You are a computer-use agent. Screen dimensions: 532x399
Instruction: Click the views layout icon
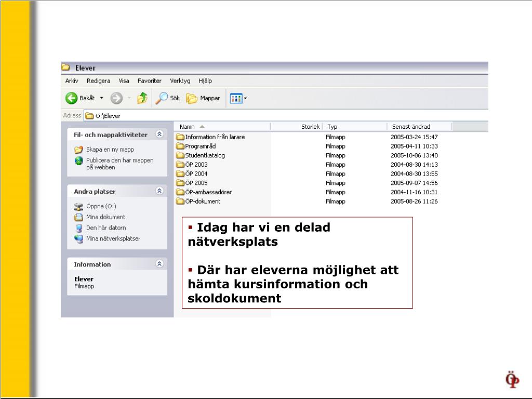[236, 98]
